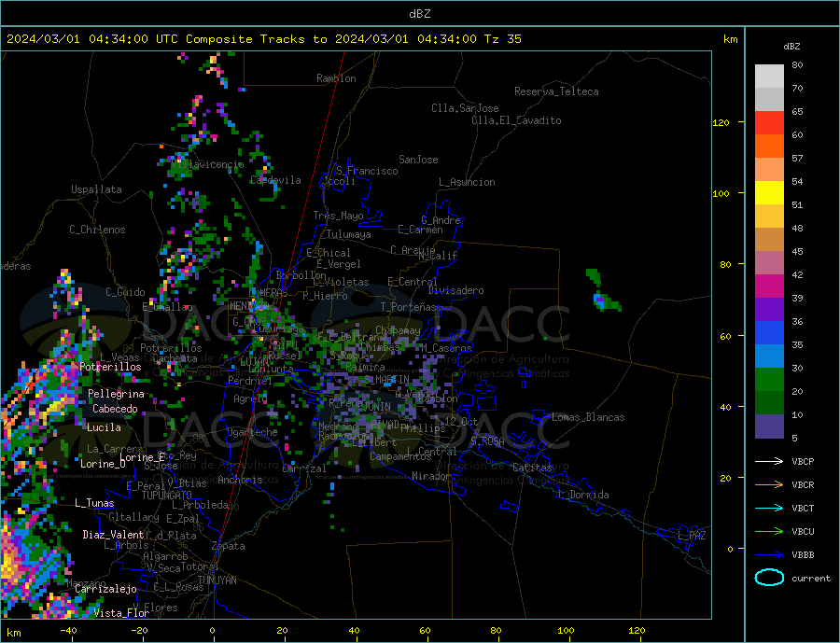This screenshot has width=840, height=643.
Task: Click the Carrizalejo place label
Action: 105,589
